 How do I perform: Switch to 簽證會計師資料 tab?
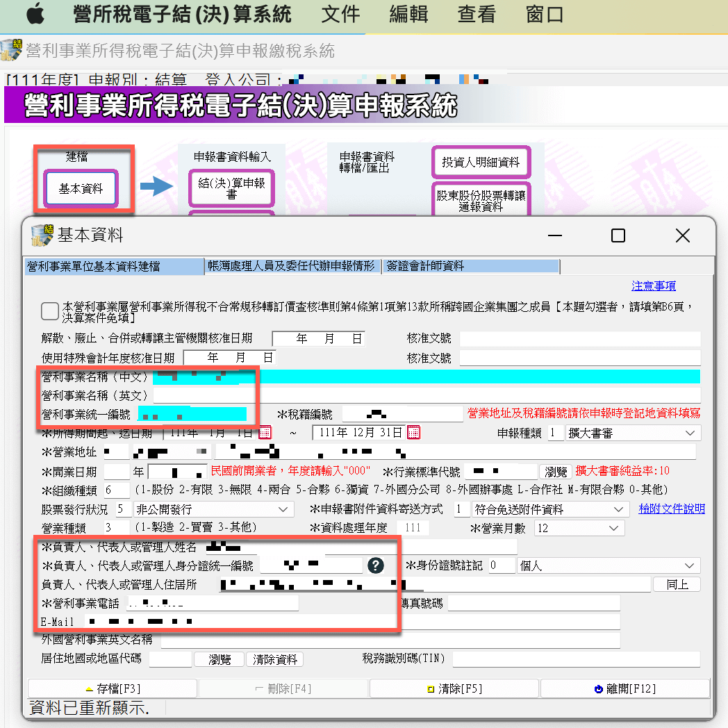pos(471,267)
